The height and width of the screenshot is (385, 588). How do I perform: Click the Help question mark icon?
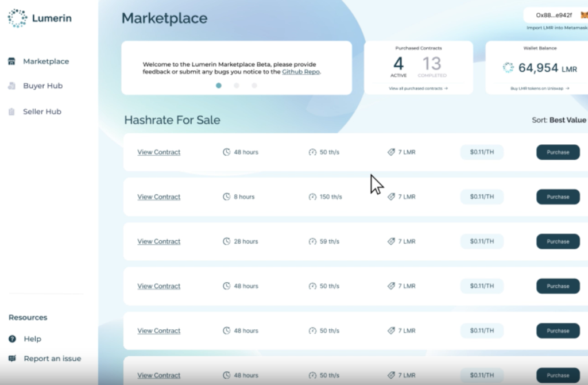pyautogui.click(x=12, y=339)
